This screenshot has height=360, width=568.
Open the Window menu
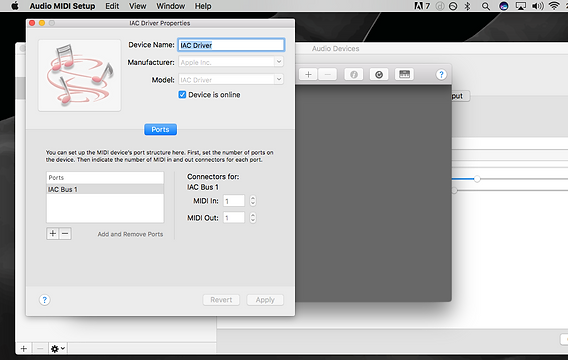click(171, 6)
